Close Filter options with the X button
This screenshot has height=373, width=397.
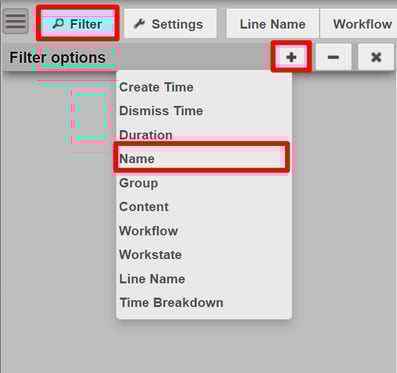click(x=376, y=57)
